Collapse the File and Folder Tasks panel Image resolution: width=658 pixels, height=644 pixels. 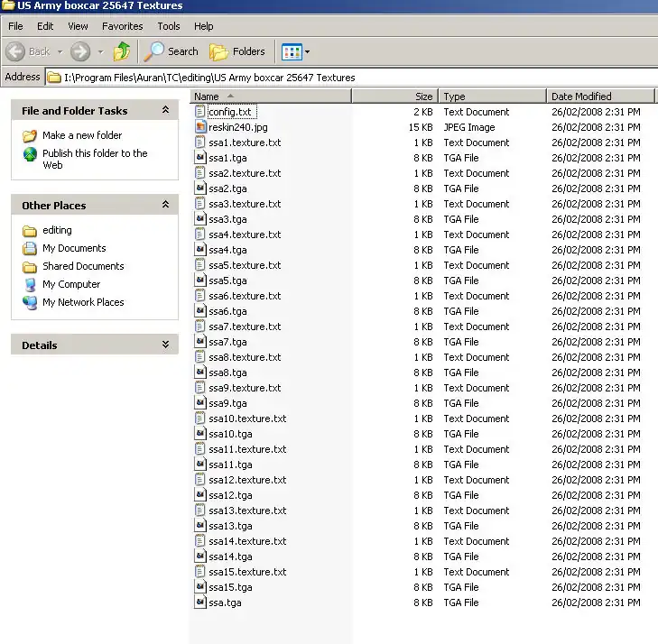[165, 110]
